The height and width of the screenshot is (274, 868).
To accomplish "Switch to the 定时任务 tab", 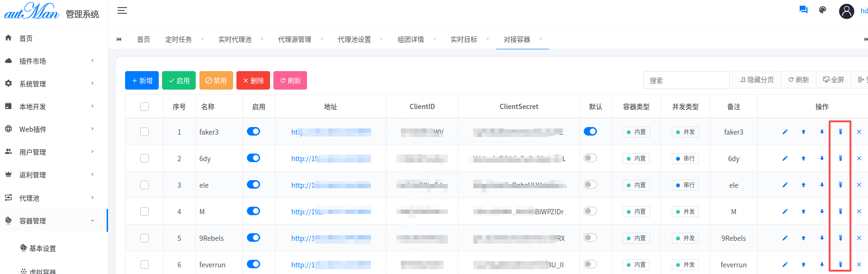I will (178, 39).
